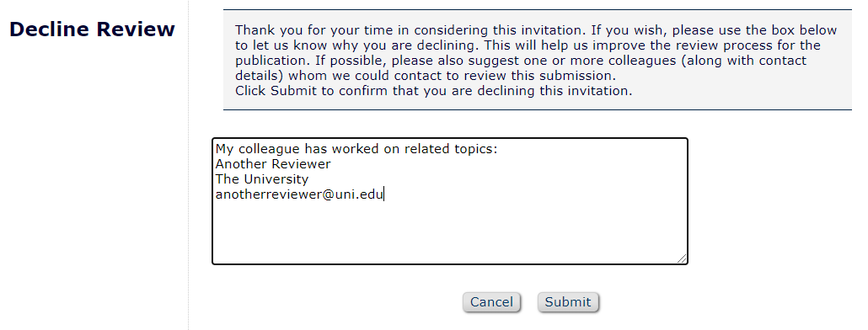Click the word 'Reviewer' in the comment box
868x330 pixels.
[303, 164]
